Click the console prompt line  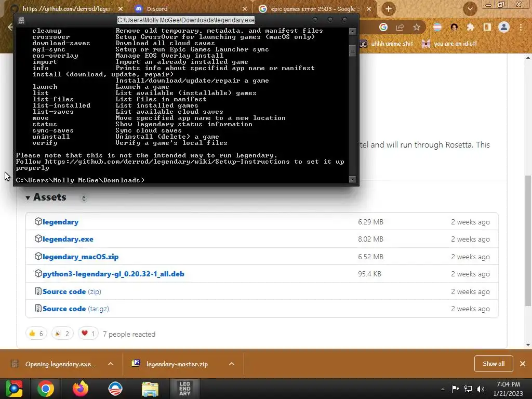[80, 180]
